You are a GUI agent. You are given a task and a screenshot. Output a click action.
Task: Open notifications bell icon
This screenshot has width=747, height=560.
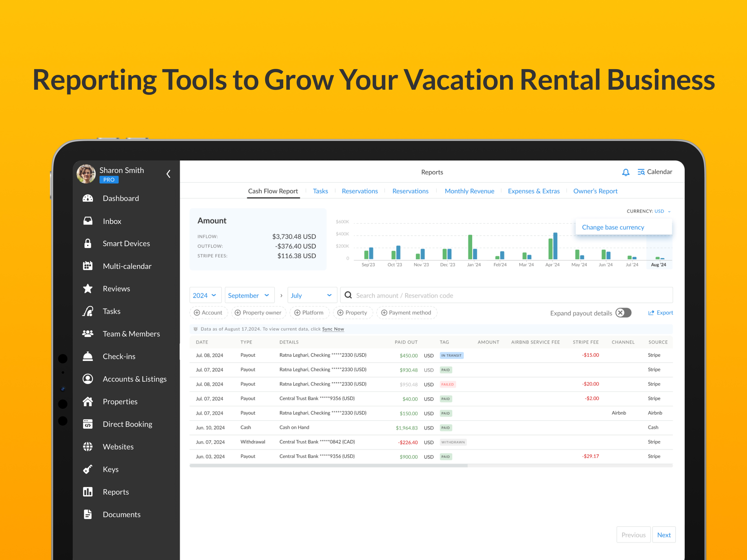click(x=626, y=172)
